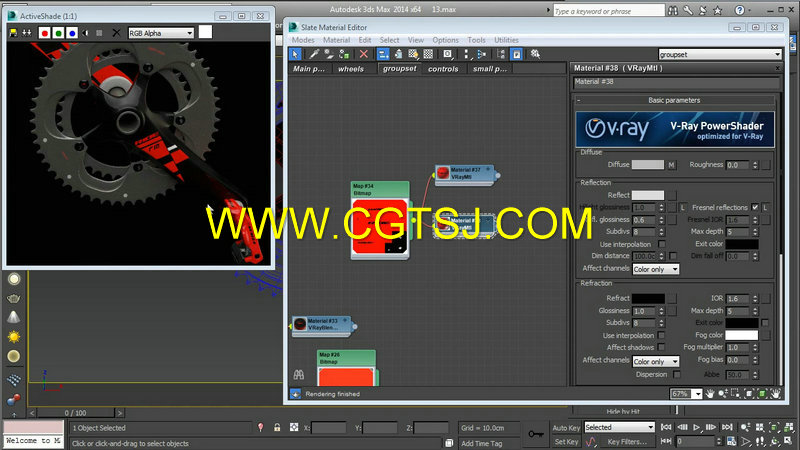
Task: Toggle Move Children tool in Slate toolbar
Action: pyautogui.click(x=383, y=54)
